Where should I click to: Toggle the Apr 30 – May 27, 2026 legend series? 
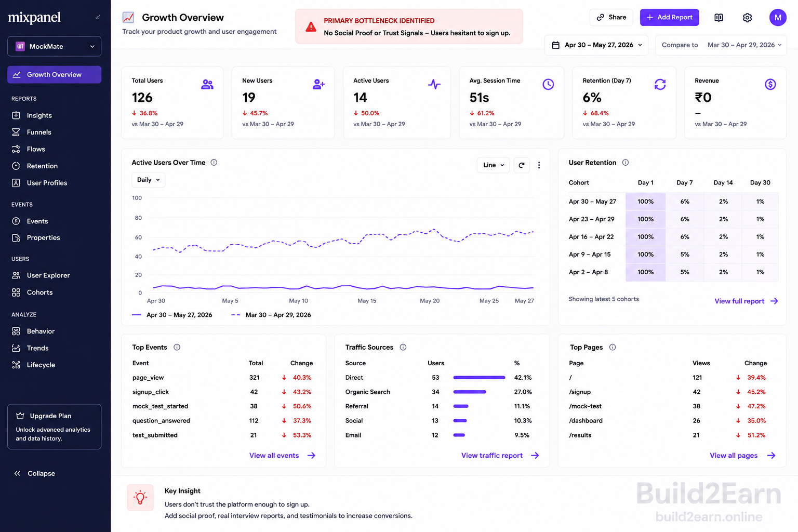(x=172, y=315)
